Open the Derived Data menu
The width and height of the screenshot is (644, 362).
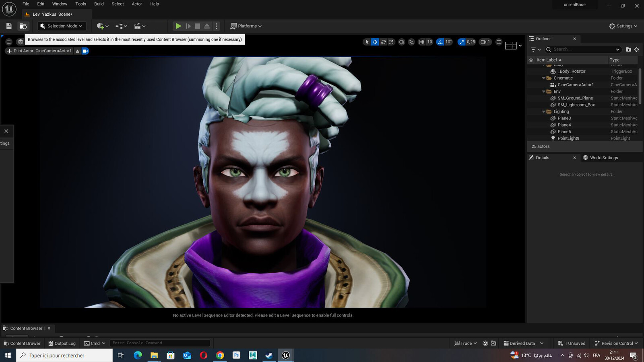coord(523,343)
